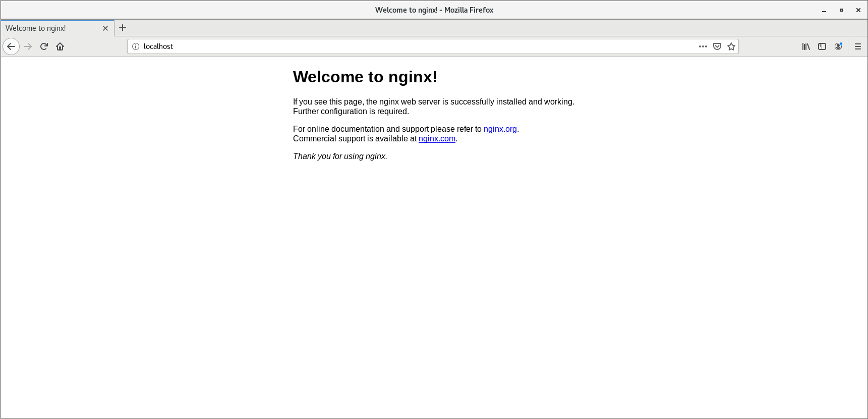868x419 pixels.
Task: Open the Library bookmarks and history menu
Action: (806, 46)
